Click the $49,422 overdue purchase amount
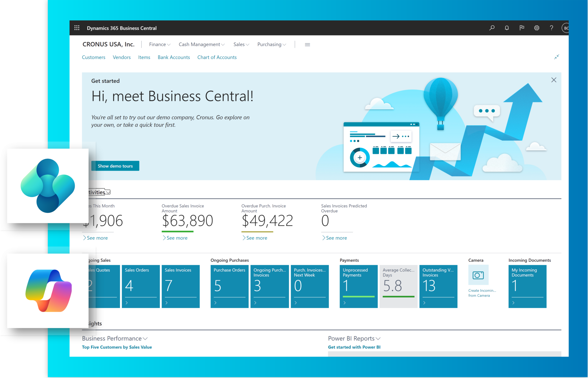The width and height of the screenshot is (588, 378). point(267,221)
